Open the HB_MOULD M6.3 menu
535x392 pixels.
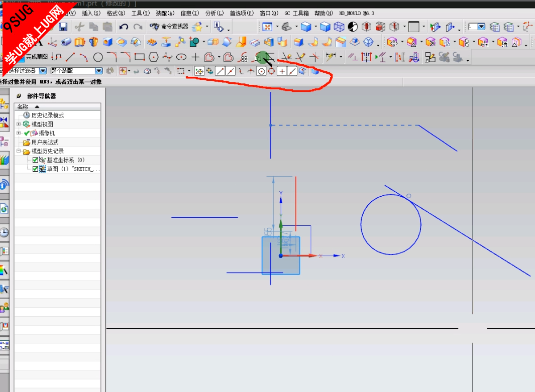[357, 13]
